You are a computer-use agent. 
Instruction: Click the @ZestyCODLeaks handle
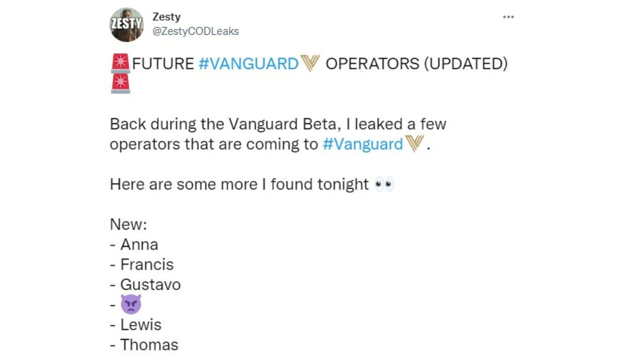(196, 31)
